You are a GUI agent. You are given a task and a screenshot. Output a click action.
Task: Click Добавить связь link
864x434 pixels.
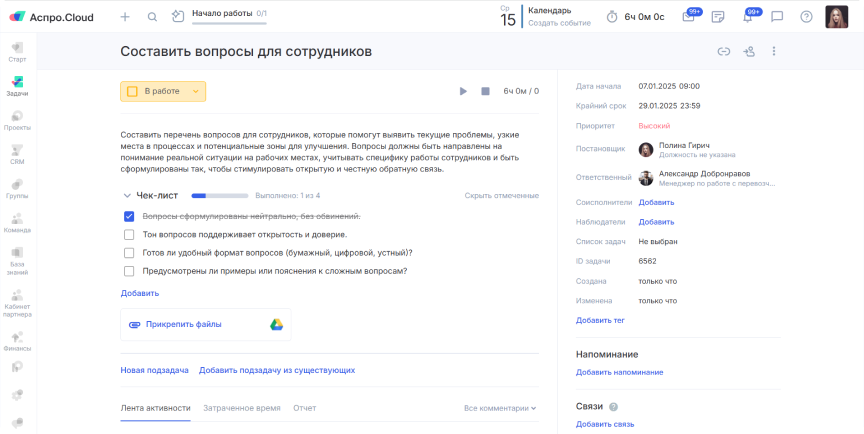click(605, 424)
